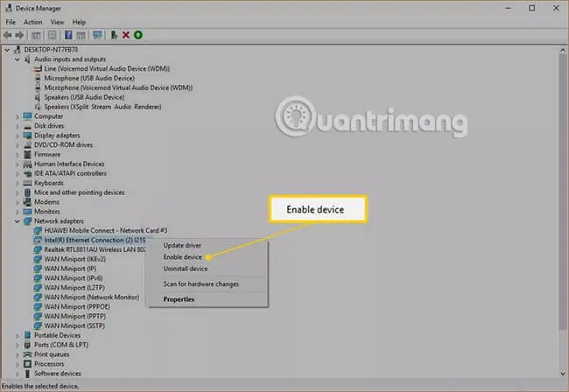Expand the Portable Devices category
Image resolution: width=569 pixels, height=392 pixels.
17,335
